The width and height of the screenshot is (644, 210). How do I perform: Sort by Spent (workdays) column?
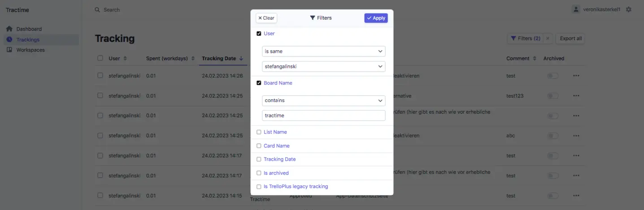pos(170,58)
